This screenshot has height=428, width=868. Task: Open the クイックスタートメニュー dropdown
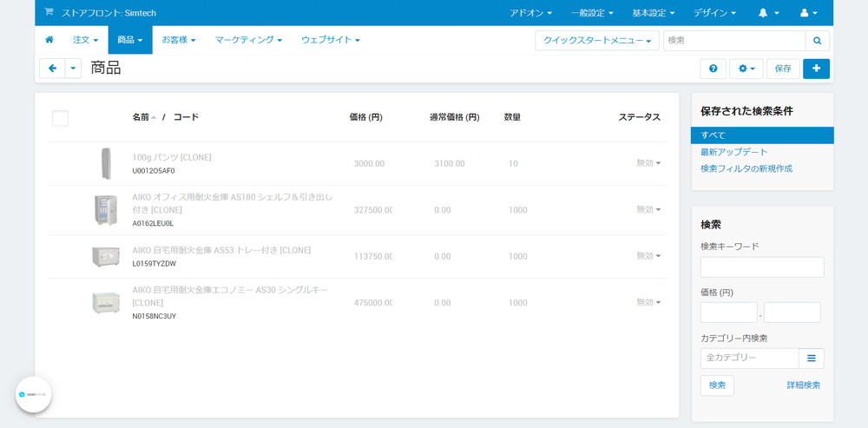597,41
